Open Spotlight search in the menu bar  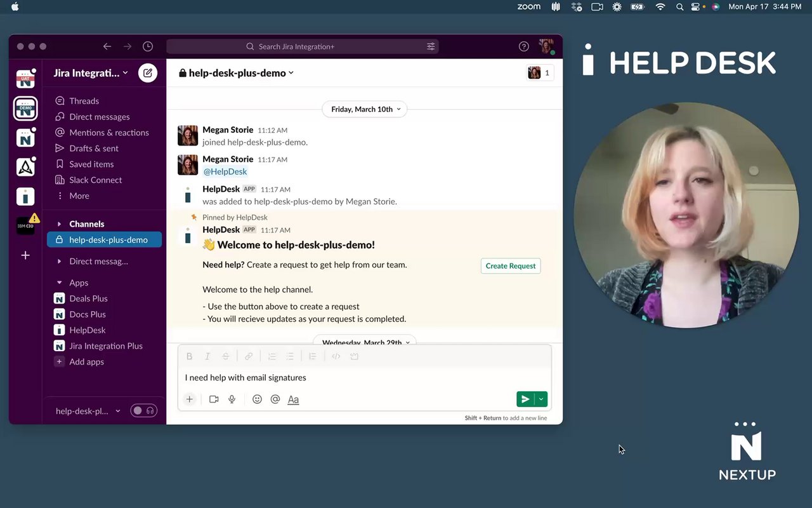pyautogui.click(x=679, y=7)
